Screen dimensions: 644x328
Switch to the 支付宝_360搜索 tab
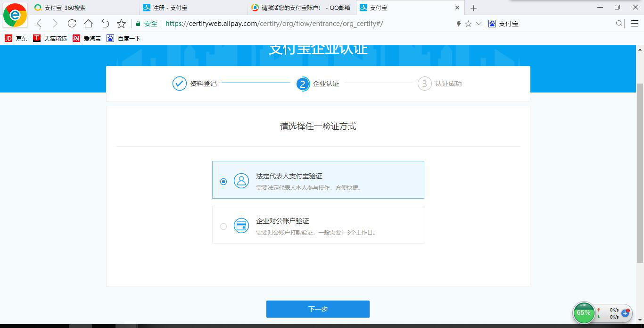tap(85, 8)
